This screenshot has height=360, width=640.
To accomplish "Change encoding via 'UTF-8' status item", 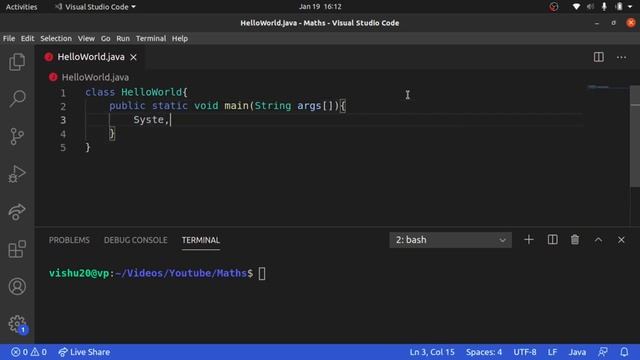I will point(525,352).
